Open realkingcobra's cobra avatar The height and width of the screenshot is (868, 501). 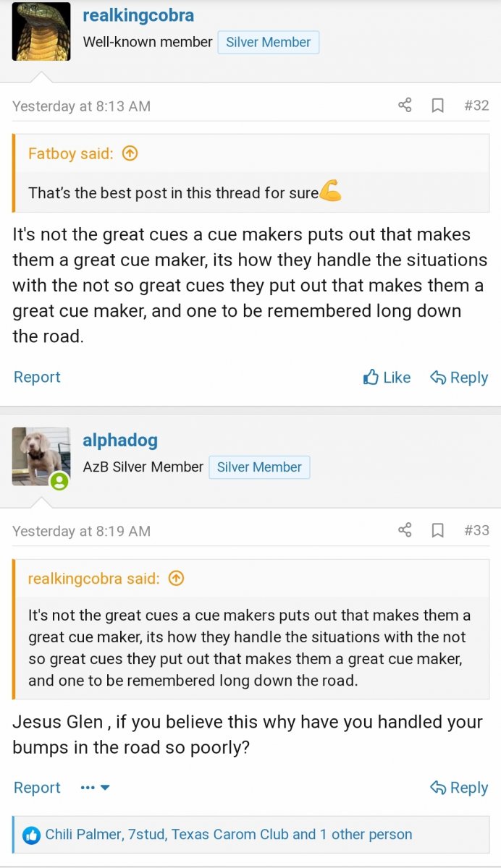click(x=41, y=31)
